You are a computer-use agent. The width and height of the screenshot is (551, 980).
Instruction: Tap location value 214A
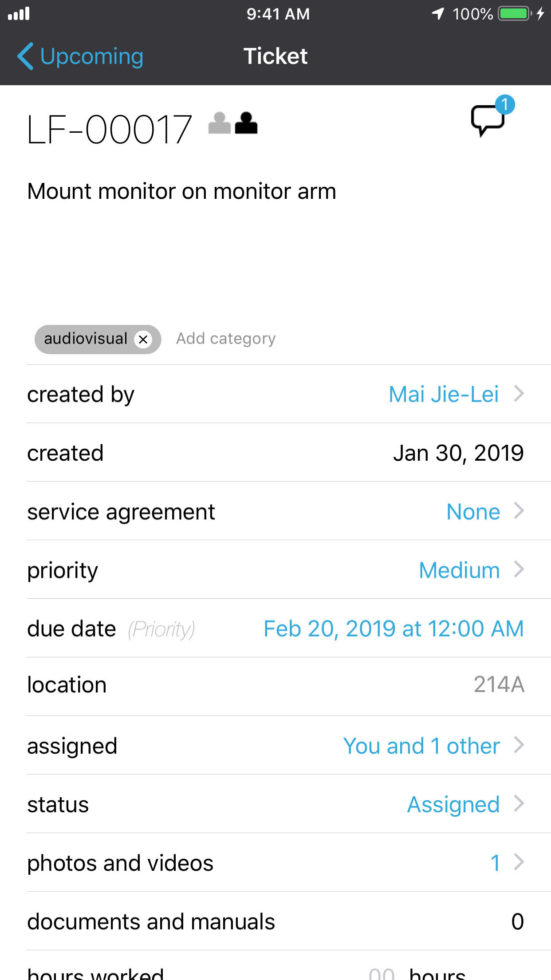point(499,685)
